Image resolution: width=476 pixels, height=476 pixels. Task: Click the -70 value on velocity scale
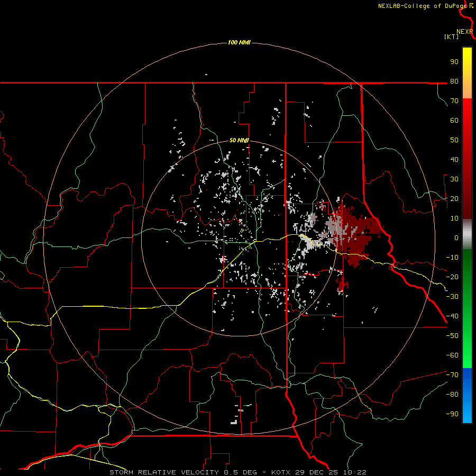(x=452, y=375)
